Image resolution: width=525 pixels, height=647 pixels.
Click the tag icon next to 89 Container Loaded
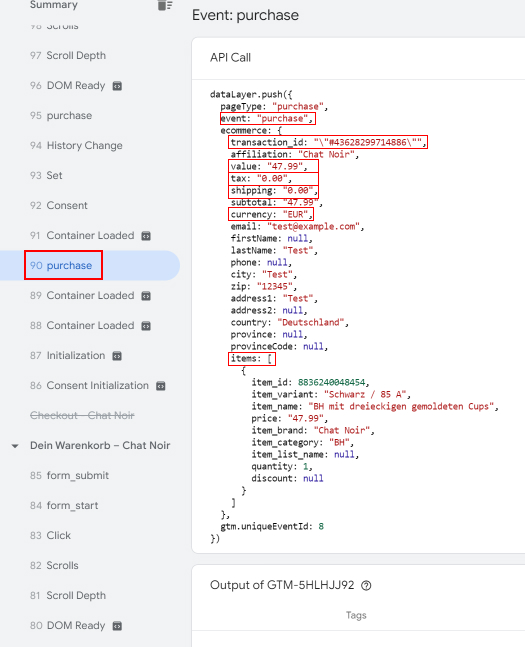146,296
